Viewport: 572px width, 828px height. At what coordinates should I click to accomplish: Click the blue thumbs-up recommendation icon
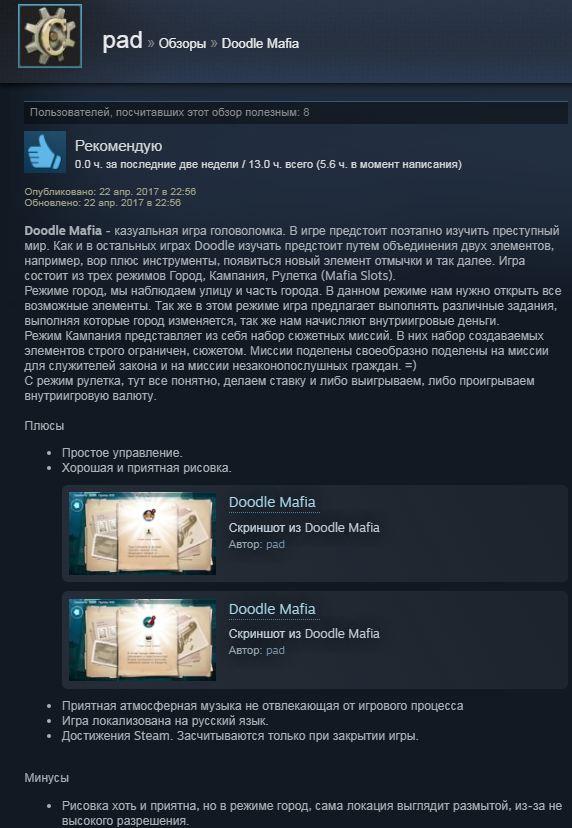45,152
